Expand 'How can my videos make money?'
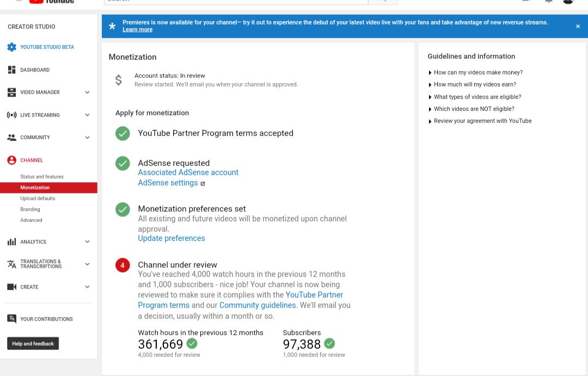Screen dimensions: 588x376 click(x=475, y=72)
